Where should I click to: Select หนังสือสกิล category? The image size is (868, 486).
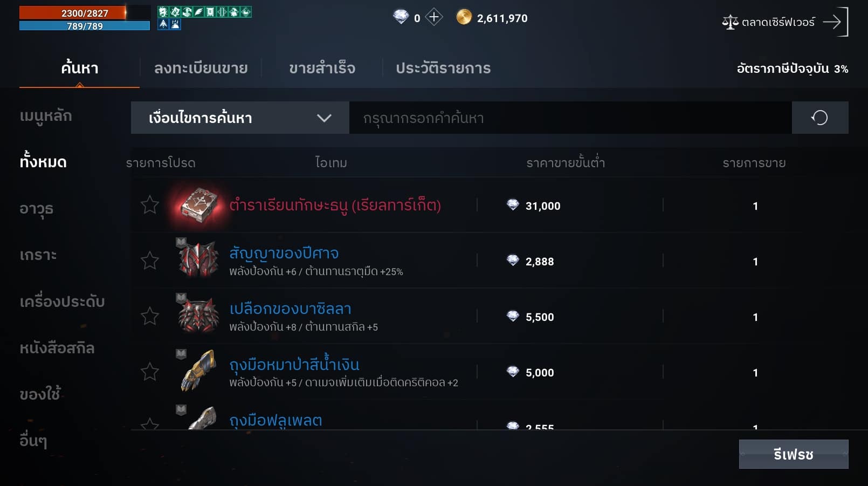point(57,348)
